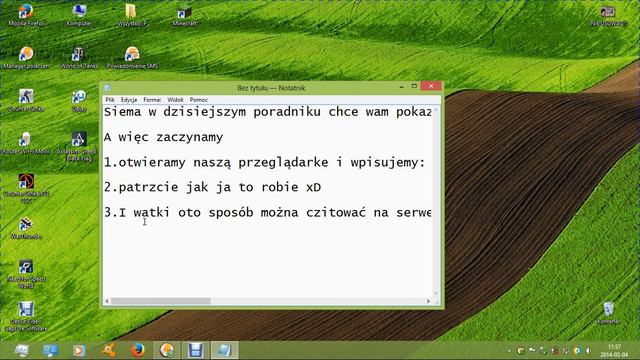
Task: Click the line starting 'Siema w dzisiejszym poradniku'
Action: pyautogui.click(x=267, y=112)
